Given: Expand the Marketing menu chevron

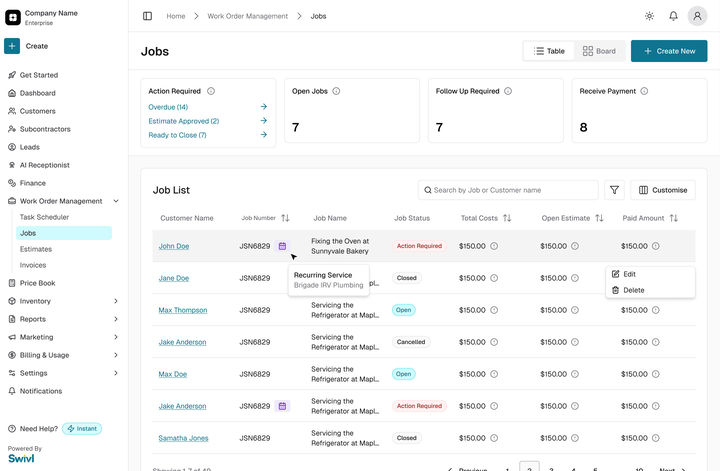Looking at the screenshot, I should click(116, 337).
